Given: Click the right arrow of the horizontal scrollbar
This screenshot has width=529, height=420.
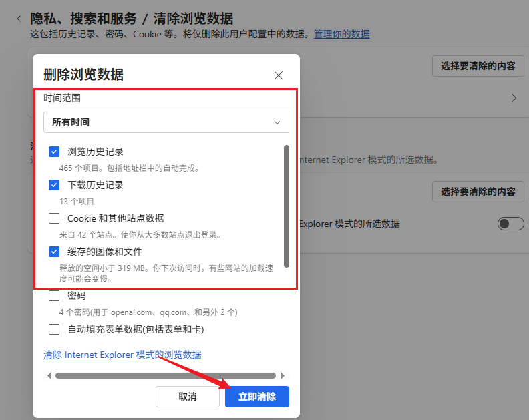Looking at the screenshot, I should tap(283, 376).
